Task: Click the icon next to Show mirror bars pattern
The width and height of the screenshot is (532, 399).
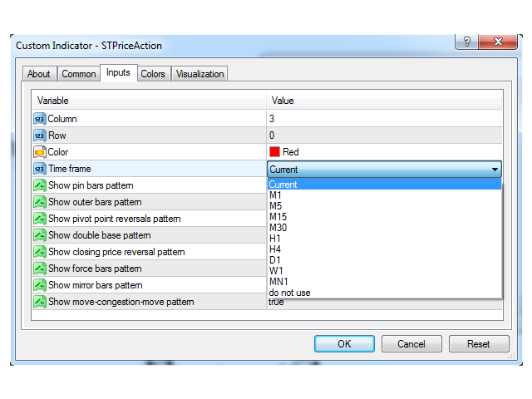Action: (39, 285)
